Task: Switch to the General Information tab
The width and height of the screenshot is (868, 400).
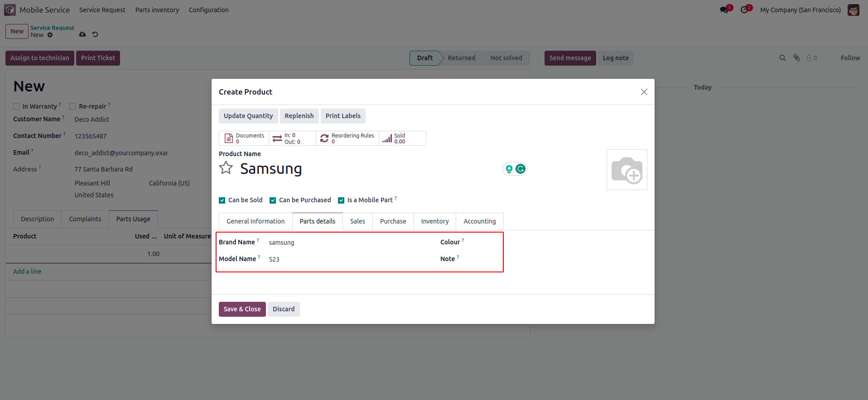Action: coord(256,221)
